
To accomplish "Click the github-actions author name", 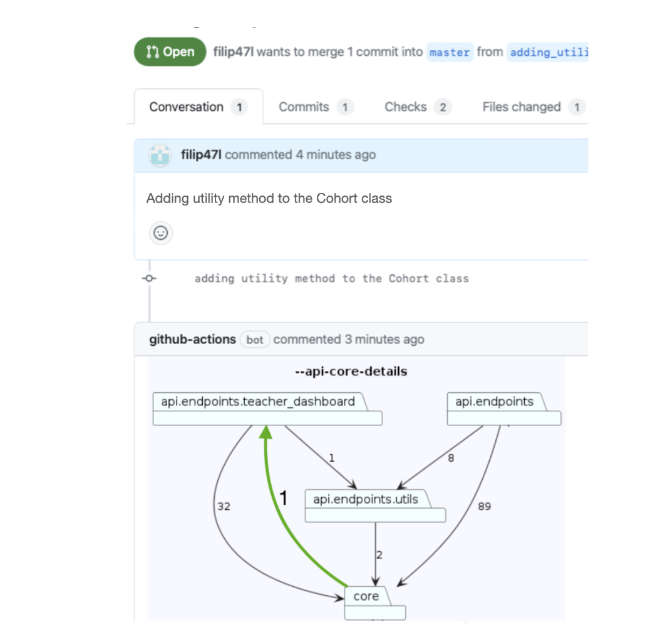I will click(192, 340).
